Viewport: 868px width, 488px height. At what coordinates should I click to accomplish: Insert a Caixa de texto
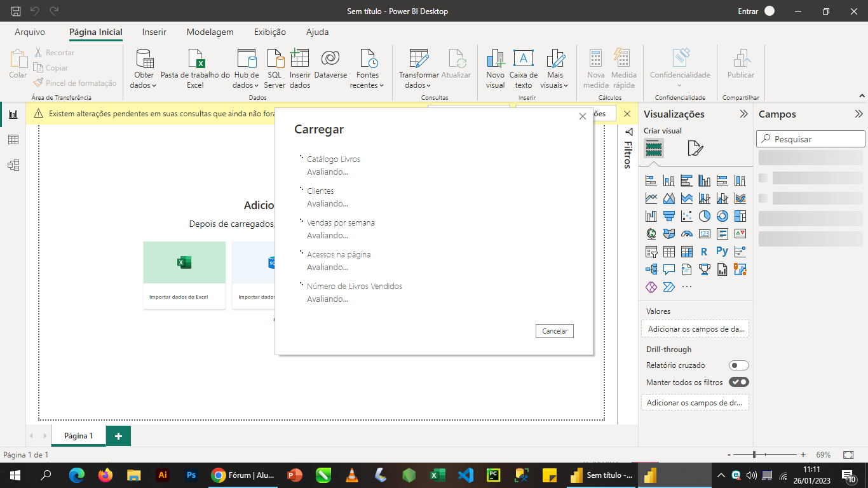(x=524, y=69)
